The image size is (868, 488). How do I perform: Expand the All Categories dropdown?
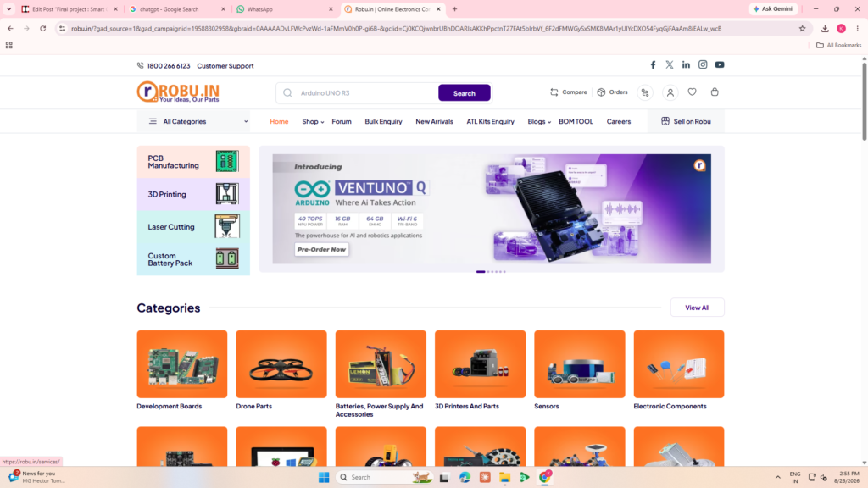tap(193, 121)
